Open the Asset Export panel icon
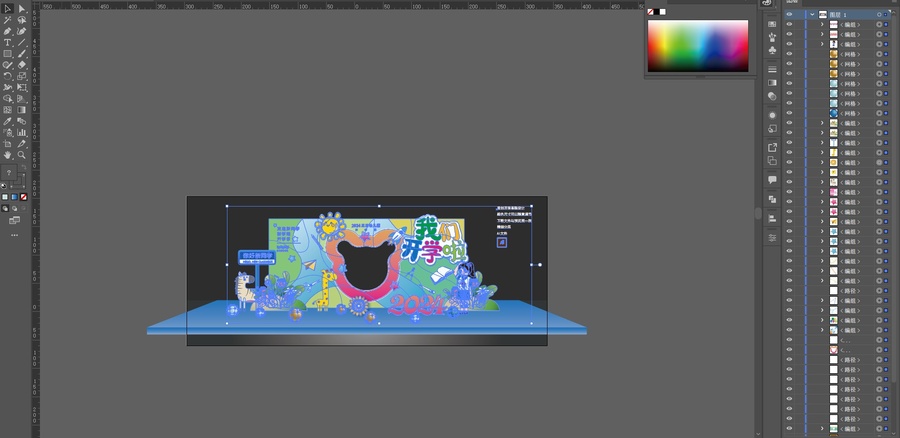 click(x=772, y=148)
